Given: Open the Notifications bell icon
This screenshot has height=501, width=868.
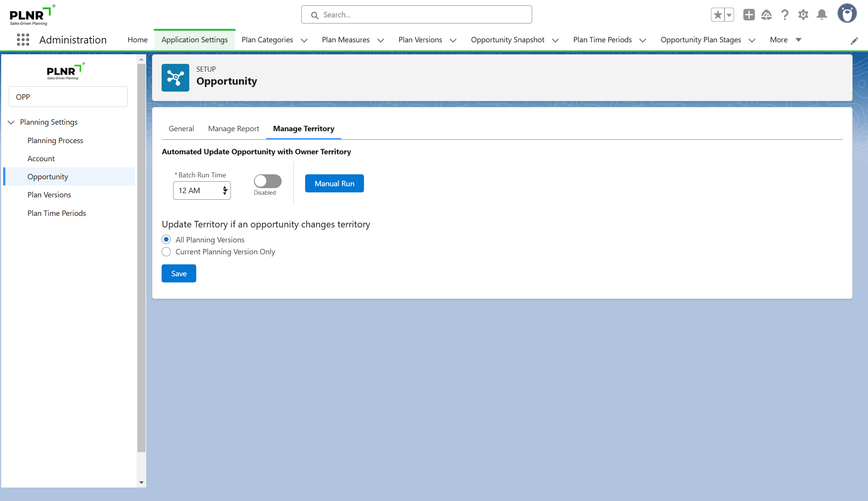Looking at the screenshot, I should [x=822, y=15].
